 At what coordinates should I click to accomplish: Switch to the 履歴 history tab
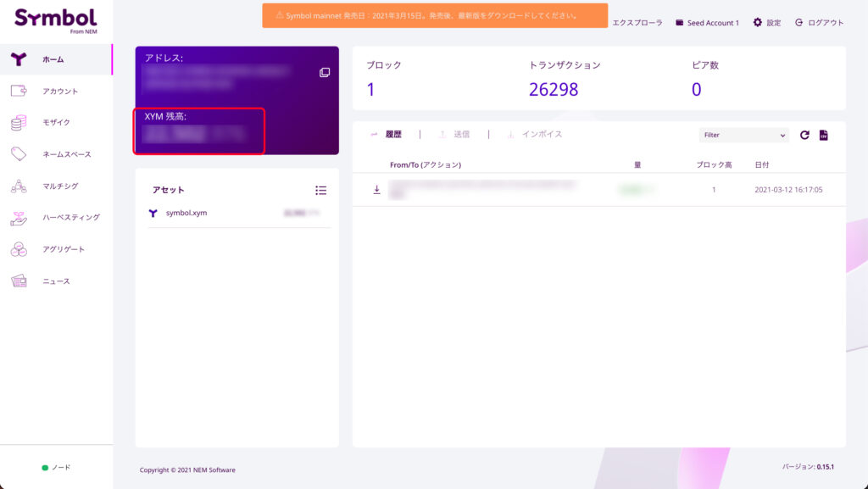tap(387, 134)
